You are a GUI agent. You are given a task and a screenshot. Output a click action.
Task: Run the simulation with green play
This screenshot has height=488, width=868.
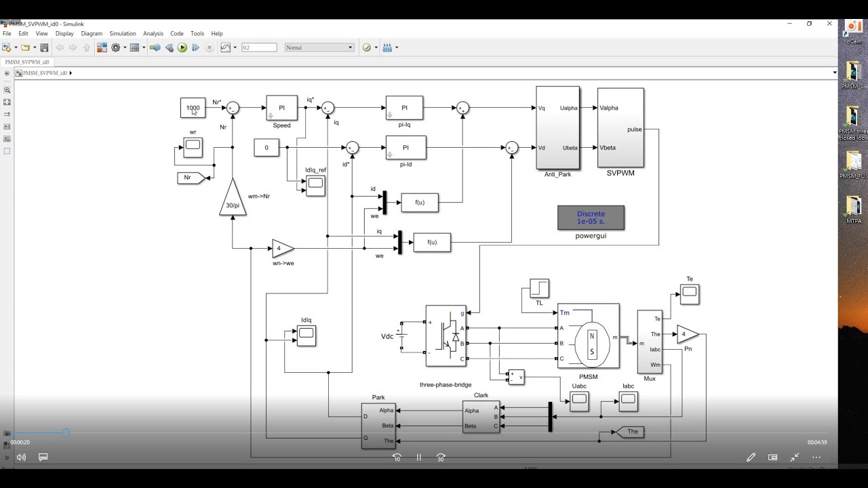point(182,47)
